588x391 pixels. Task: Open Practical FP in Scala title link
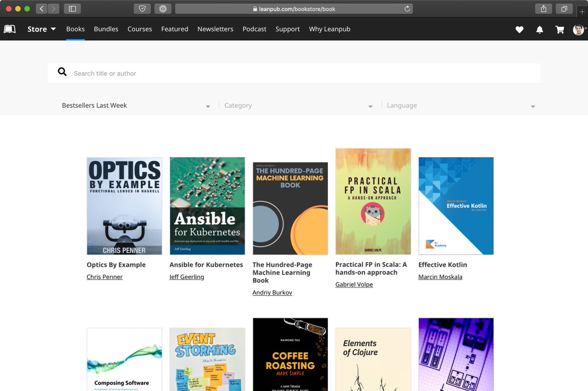(x=371, y=268)
